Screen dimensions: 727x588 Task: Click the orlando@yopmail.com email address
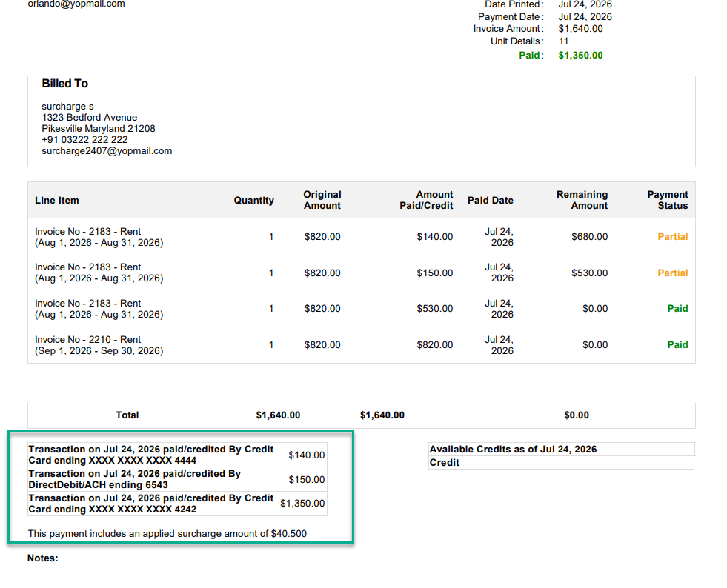[x=76, y=4]
